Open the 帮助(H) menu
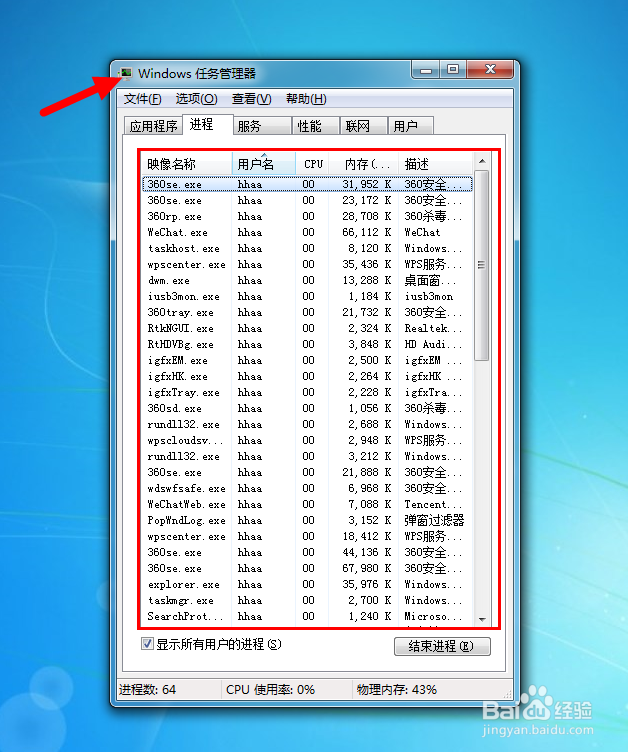The image size is (628, 752). pos(306,99)
